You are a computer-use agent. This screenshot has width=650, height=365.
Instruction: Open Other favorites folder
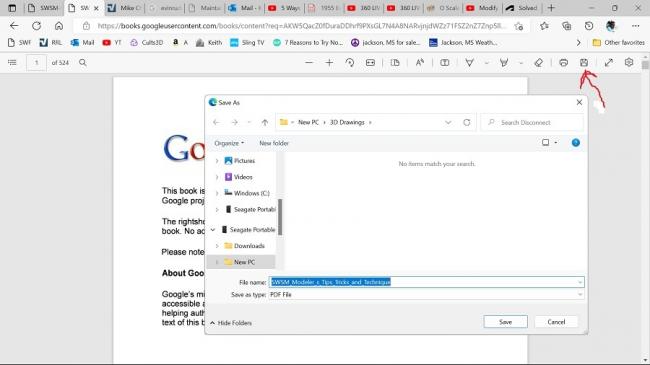pos(618,42)
